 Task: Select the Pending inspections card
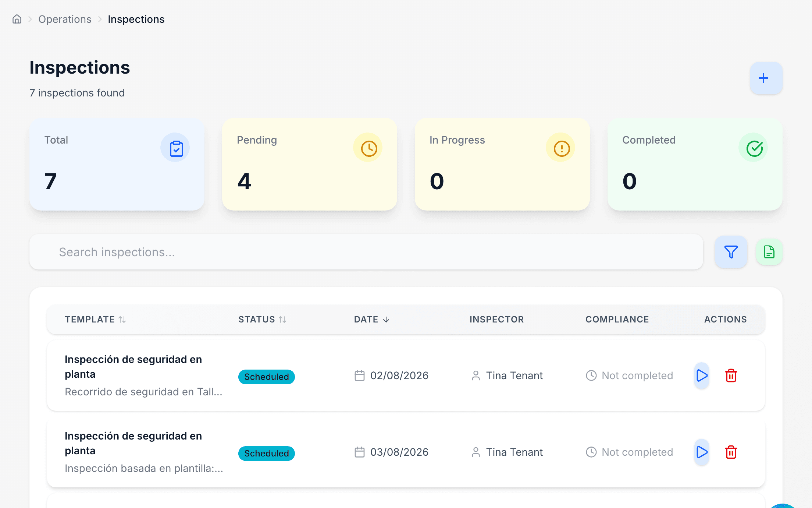point(310,164)
